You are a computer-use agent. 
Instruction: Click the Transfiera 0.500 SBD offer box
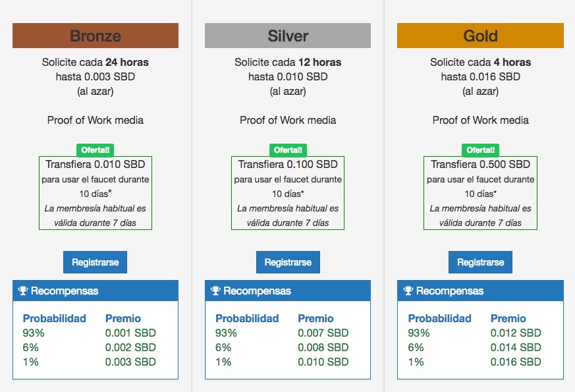point(480,193)
